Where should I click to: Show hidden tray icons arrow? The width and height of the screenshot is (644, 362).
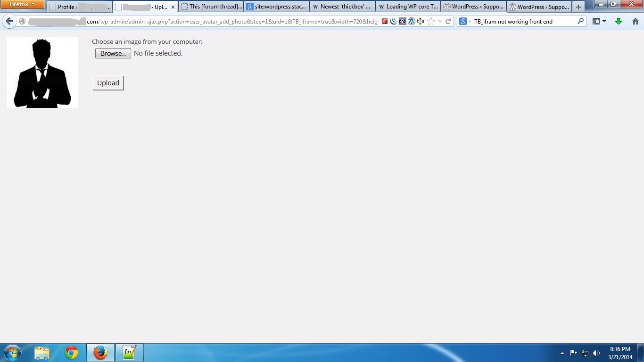click(562, 353)
